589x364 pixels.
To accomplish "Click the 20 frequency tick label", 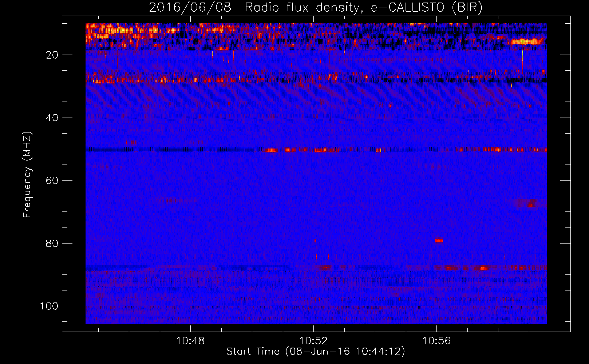I will pos(52,55).
